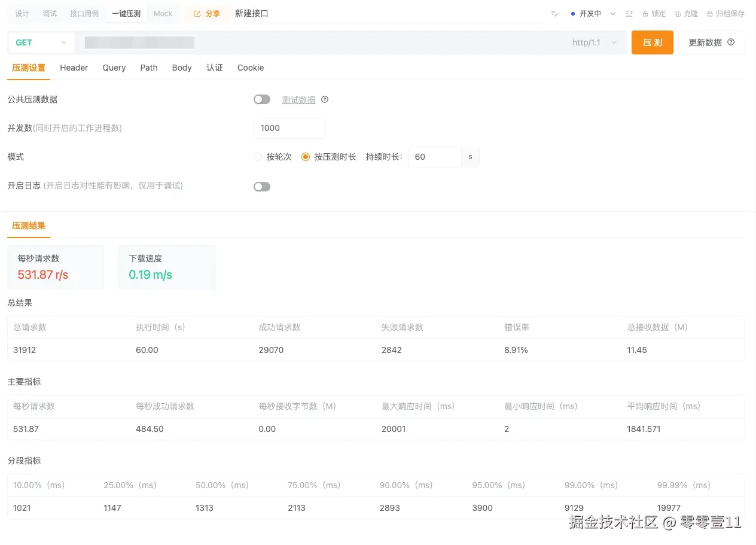Click execution time value 60.00
The height and width of the screenshot is (545, 756).
point(147,350)
